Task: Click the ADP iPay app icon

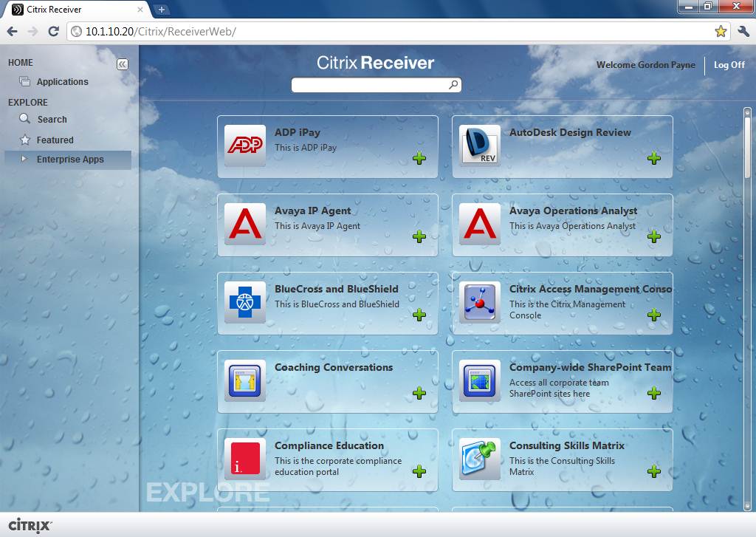Action: click(244, 146)
